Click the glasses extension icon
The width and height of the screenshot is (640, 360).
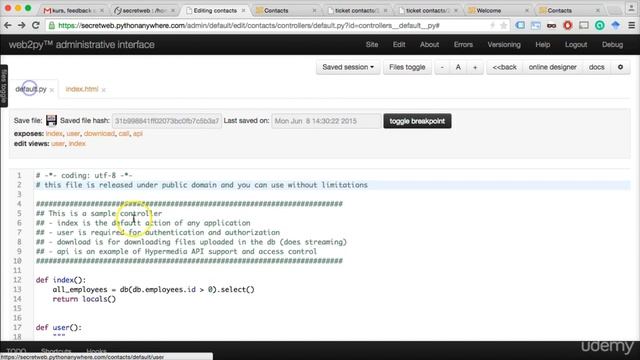[x=551, y=25]
